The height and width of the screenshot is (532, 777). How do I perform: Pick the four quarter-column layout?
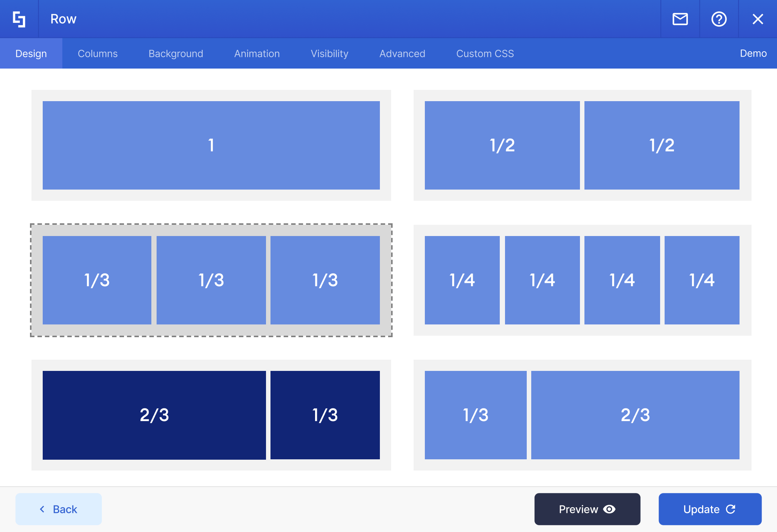(582, 280)
